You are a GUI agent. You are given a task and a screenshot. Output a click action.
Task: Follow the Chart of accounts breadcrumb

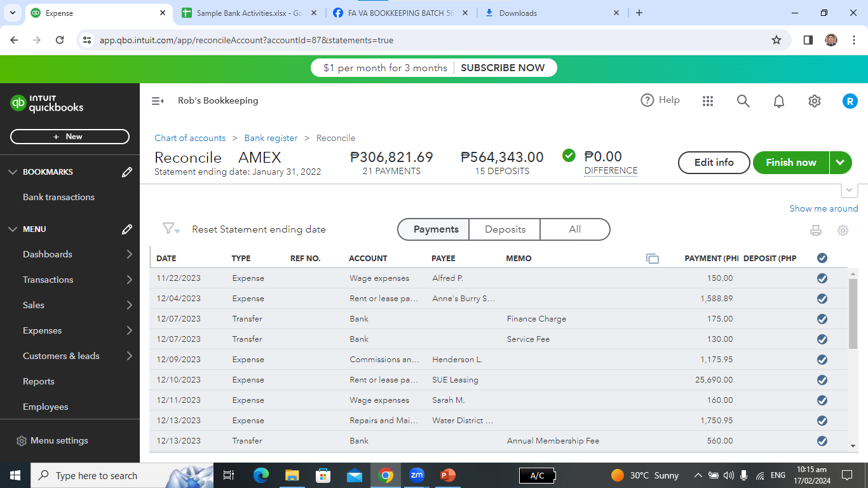[190, 138]
